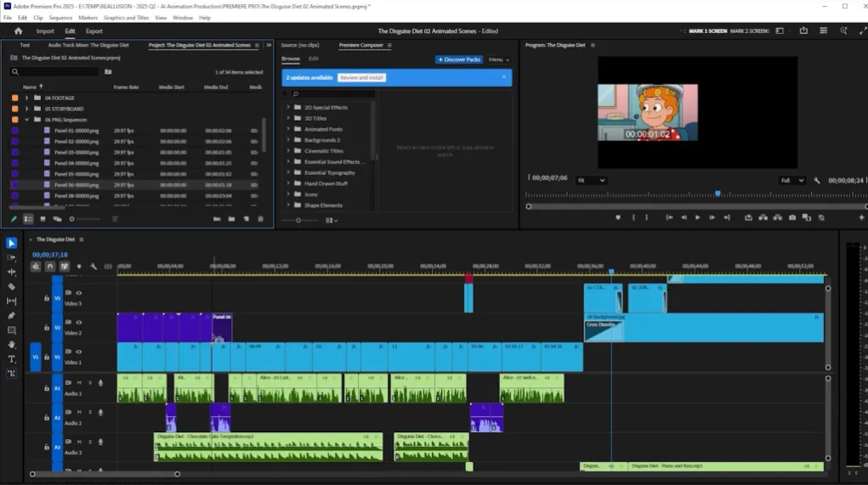Image resolution: width=868 pixels, height=485 pixels.
Task: Select the Ripple Edit tool
Action: (x=12, y=272)
